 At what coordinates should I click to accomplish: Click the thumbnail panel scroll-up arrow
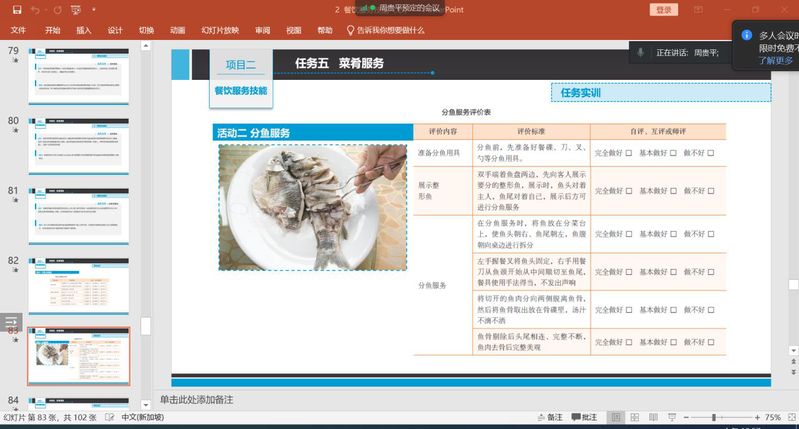click(145, 46)
